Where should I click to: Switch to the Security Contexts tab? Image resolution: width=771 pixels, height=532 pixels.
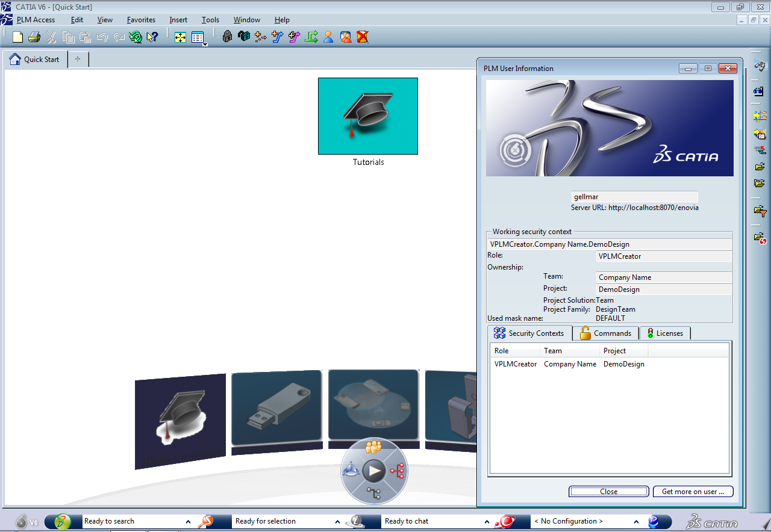pos(529,333)
